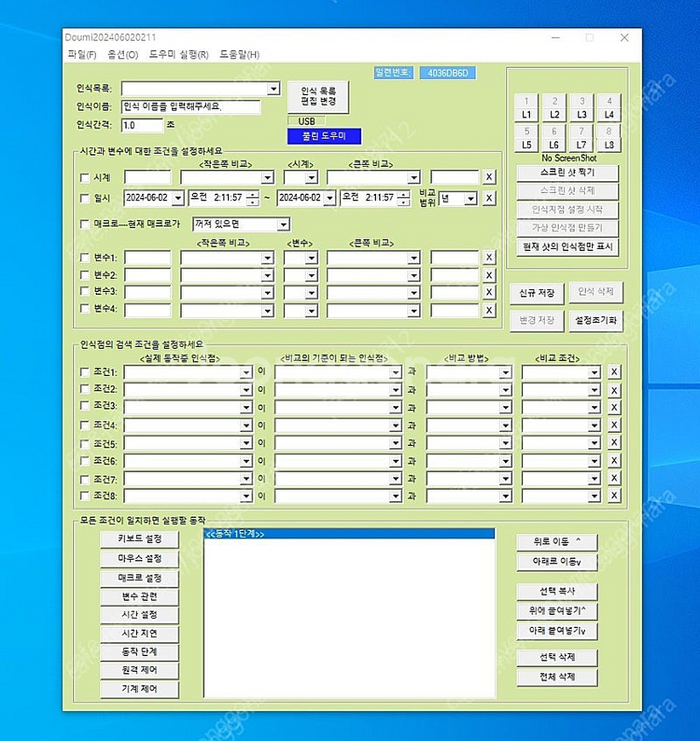Enable the 시계 checkbox
This screenshot has width=700, height=741.
pyautogui.click(x=85, y=177)
